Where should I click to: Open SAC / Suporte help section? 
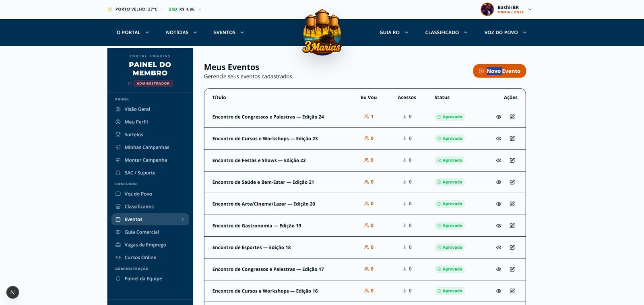(x=150, y=173)
